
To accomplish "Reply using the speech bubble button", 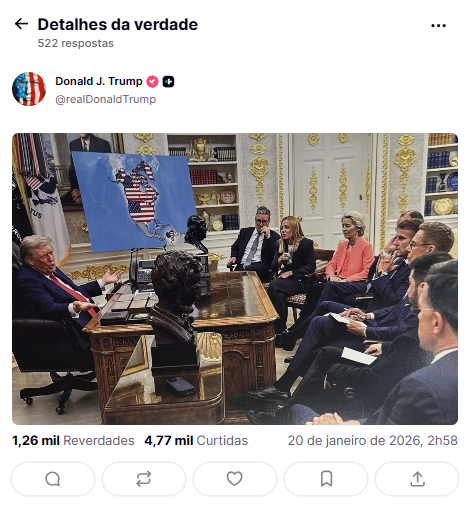I will click(53, 479).
